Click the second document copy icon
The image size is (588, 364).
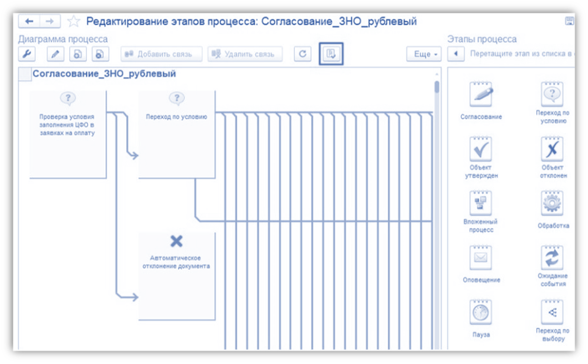tap(100, 54)
